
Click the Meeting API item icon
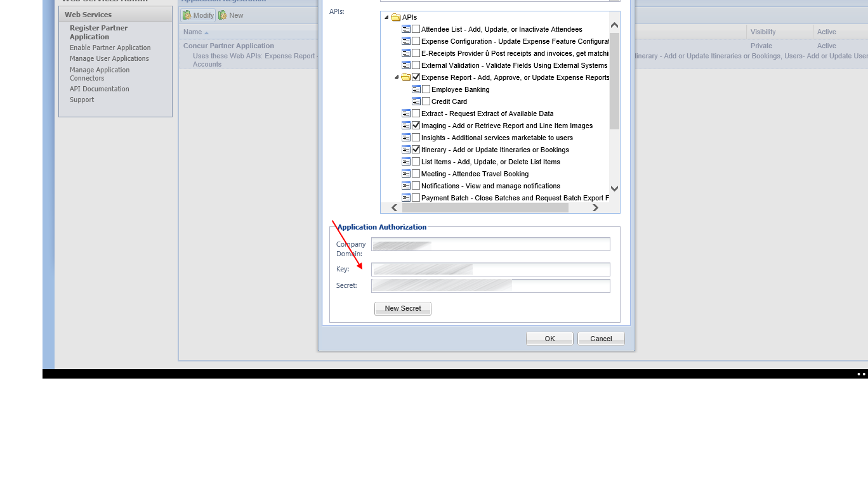(x=406, y=174)
